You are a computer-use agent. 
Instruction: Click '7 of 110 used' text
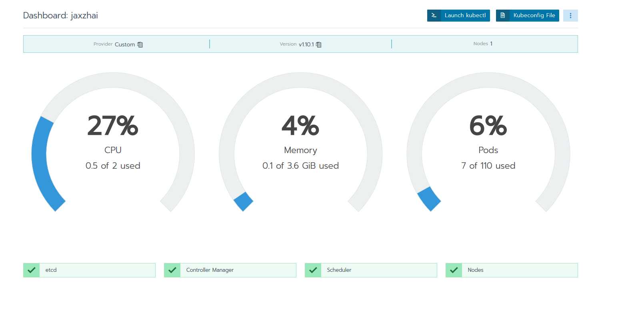point(488,165)
